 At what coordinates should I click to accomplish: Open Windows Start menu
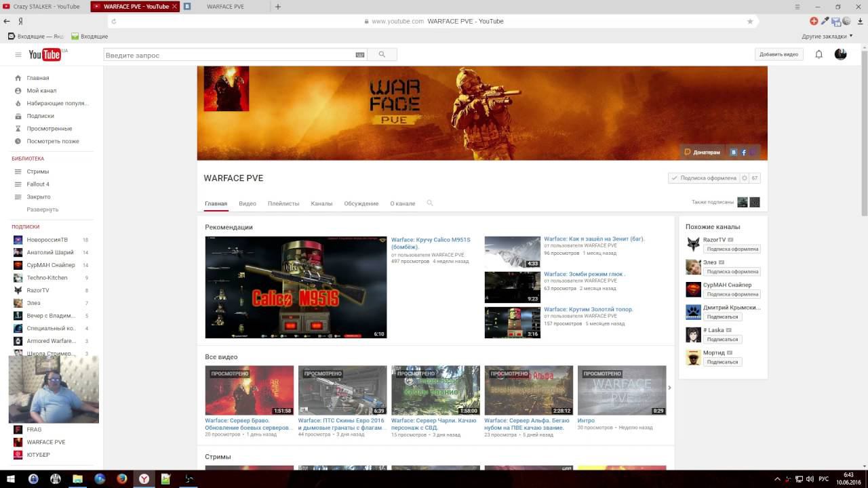point(11,479)
